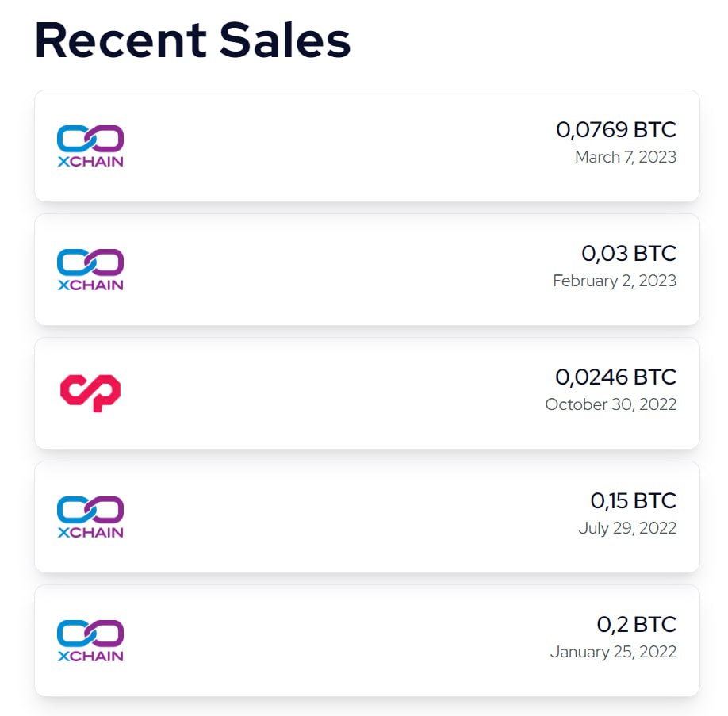Select the 0,0246 BTC price text
Viewport: 728px width, 716px height.
click(615, 377)
